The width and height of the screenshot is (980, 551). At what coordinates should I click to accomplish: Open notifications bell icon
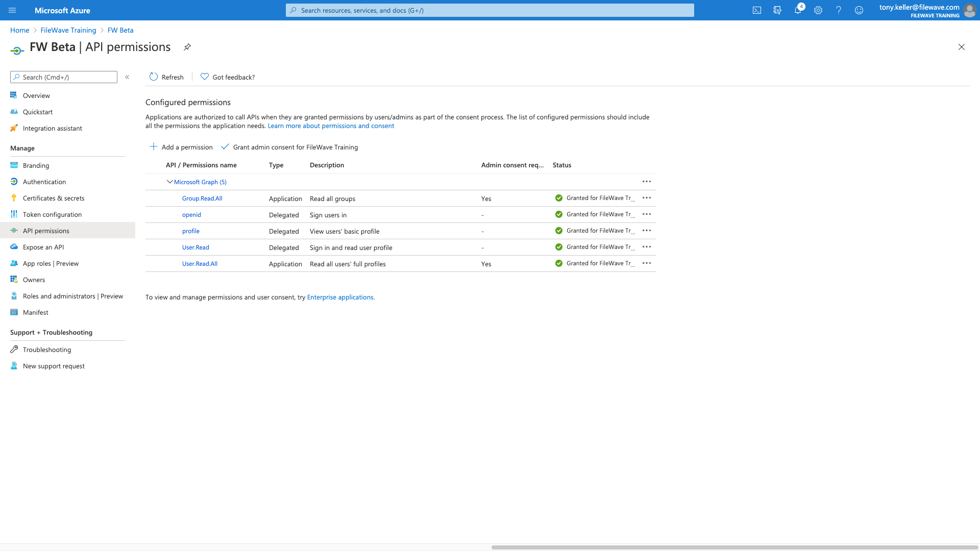coord(798,10)
